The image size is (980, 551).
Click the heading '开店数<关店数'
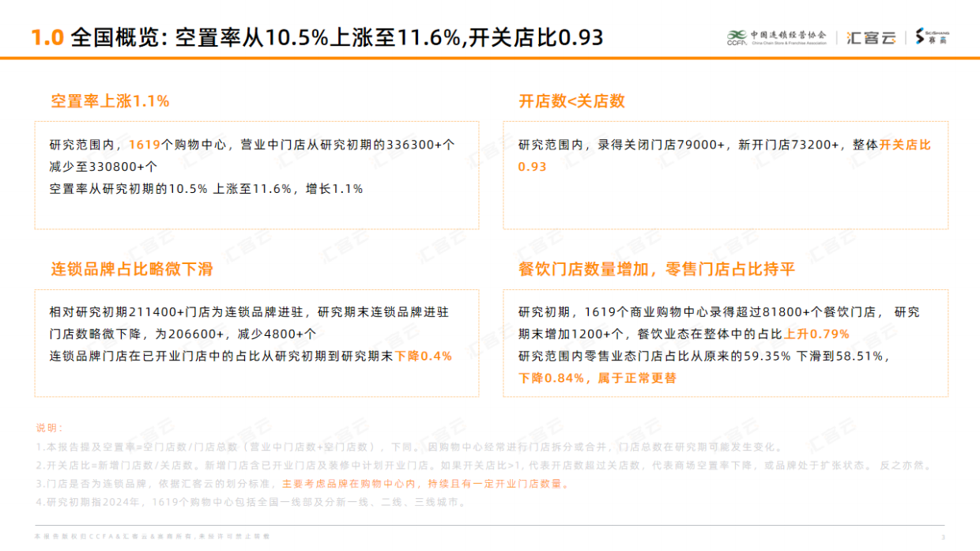pyautogui.click(x=571, y=101)
